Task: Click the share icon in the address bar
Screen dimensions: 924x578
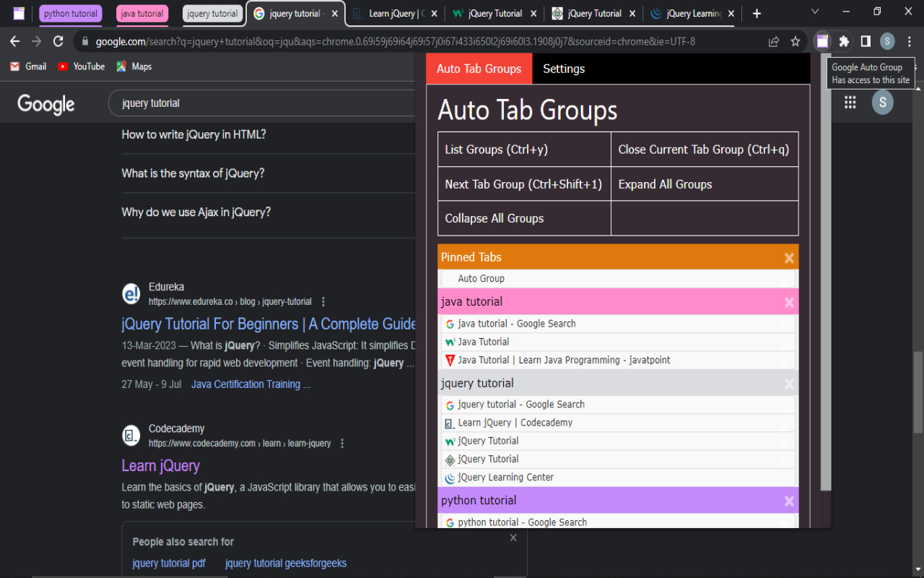Action: click(773, 41)
